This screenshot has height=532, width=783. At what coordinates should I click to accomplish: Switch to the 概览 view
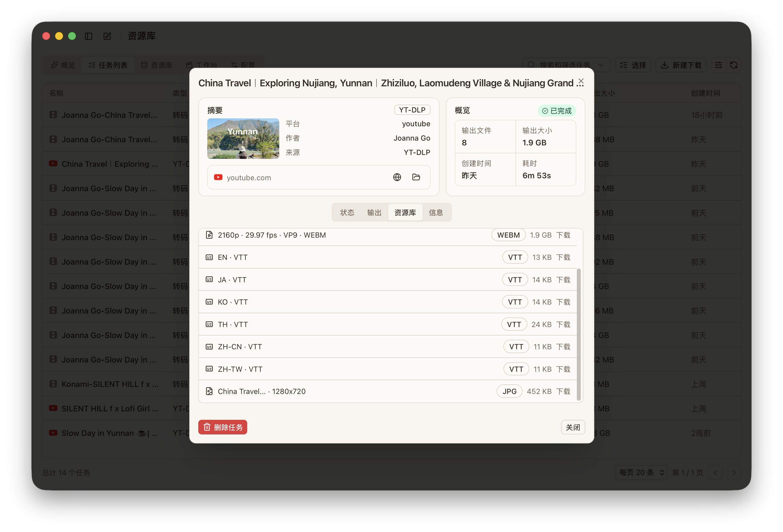click(x=62, y=65)
